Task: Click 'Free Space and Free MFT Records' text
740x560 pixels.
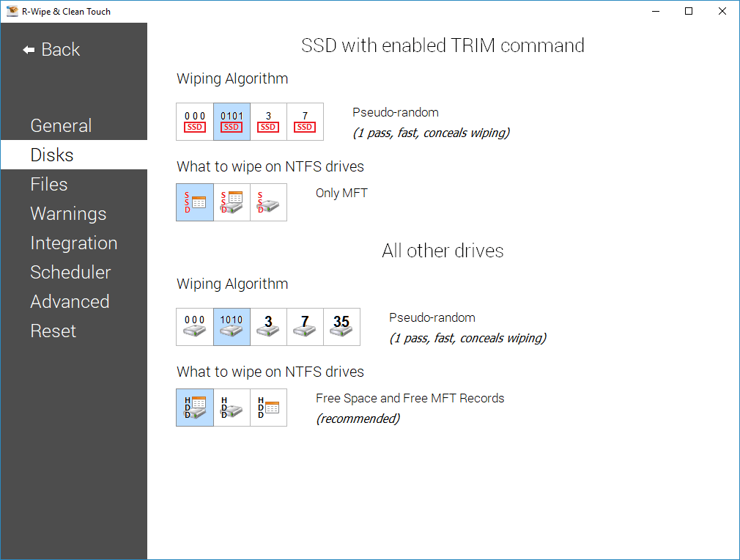Action: pos(410,399)
